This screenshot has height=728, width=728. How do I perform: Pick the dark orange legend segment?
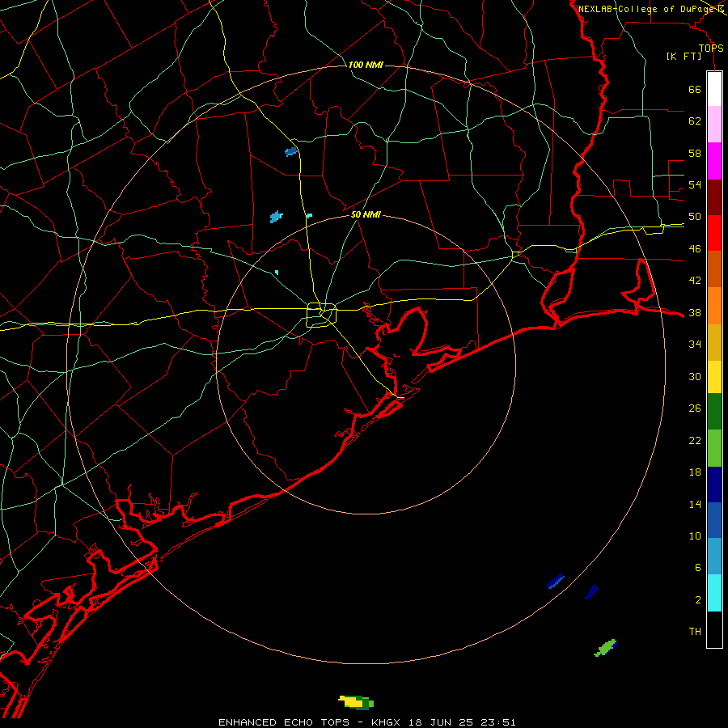(714, 269)
